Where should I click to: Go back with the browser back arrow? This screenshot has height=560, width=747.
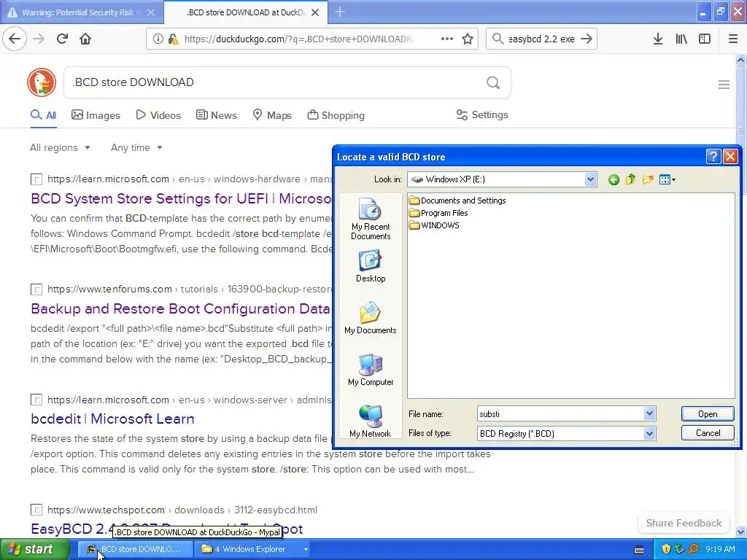tap(15, 39)
